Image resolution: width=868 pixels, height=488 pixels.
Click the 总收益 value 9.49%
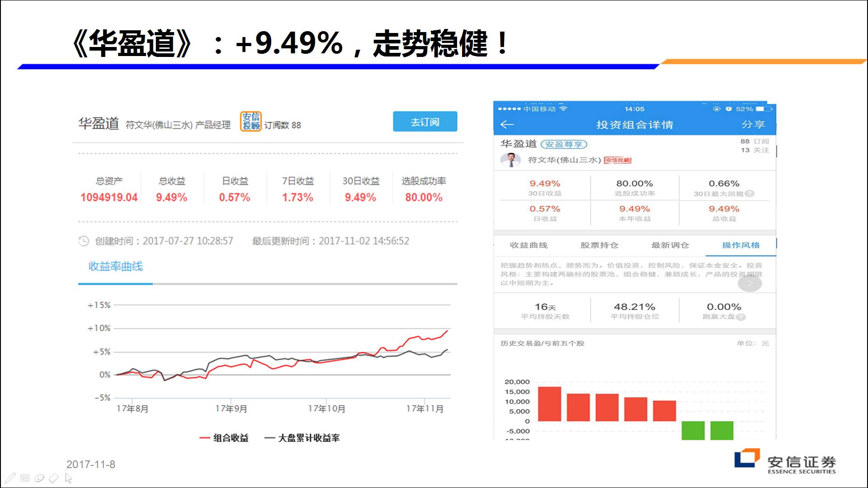coord(171,197)
